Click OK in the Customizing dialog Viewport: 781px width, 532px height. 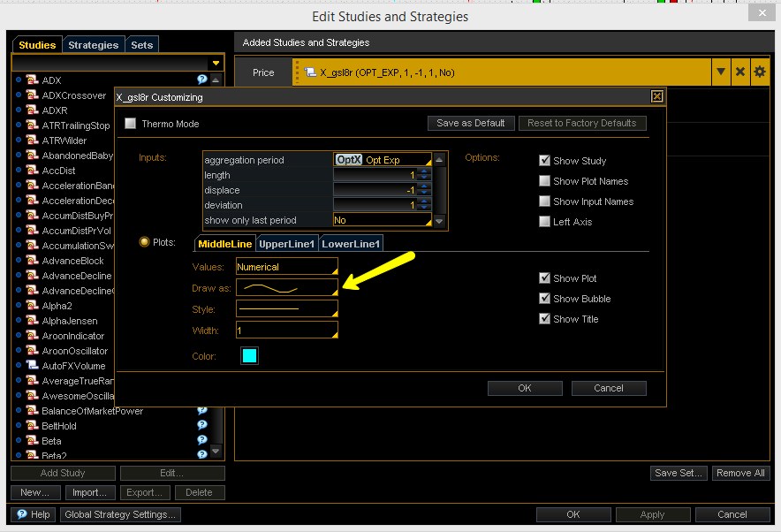[x=525, y=388]
